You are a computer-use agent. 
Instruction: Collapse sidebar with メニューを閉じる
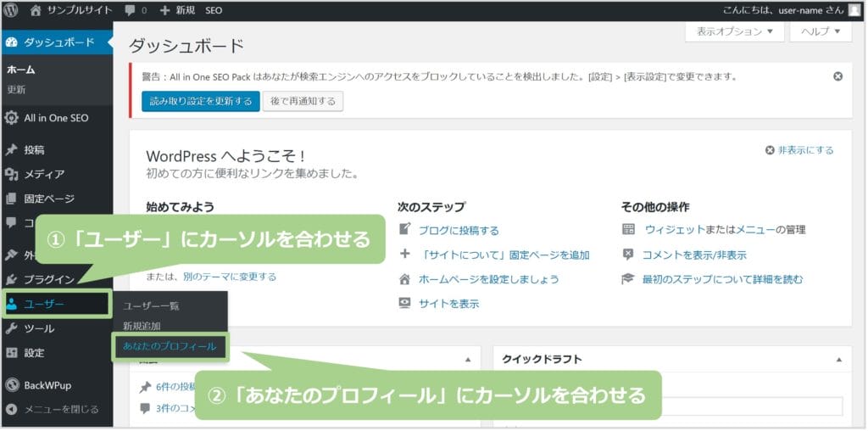57,410
